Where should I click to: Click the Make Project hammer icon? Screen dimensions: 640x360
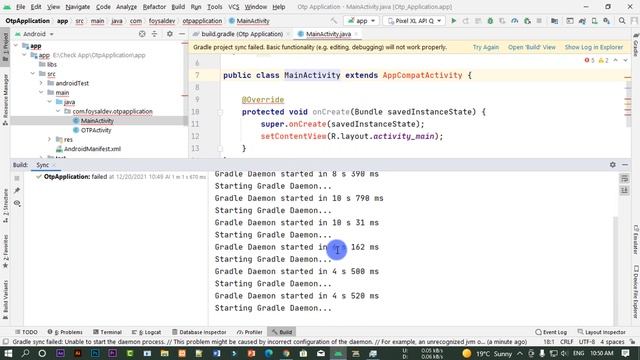coord(334,21)
